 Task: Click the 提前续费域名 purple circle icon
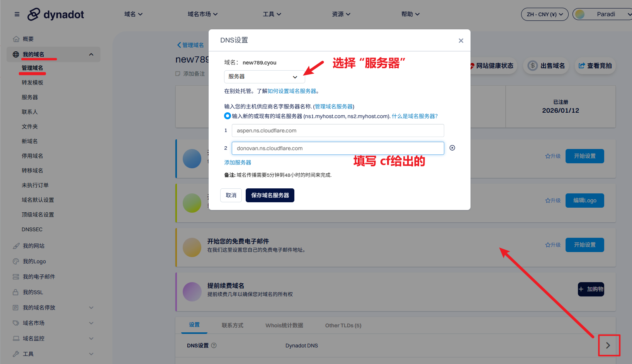(x=192, y=292)
